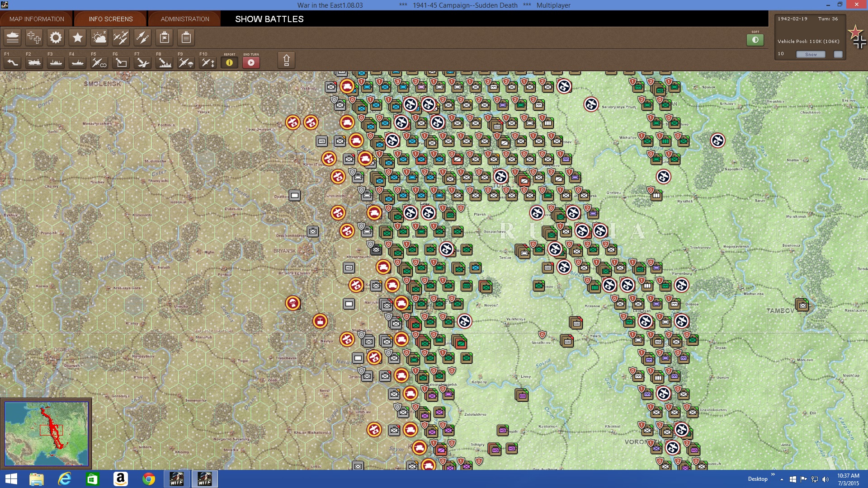Open the clipboard with flag icon
Screen dimensions: 868x488
tap(164, 38)
